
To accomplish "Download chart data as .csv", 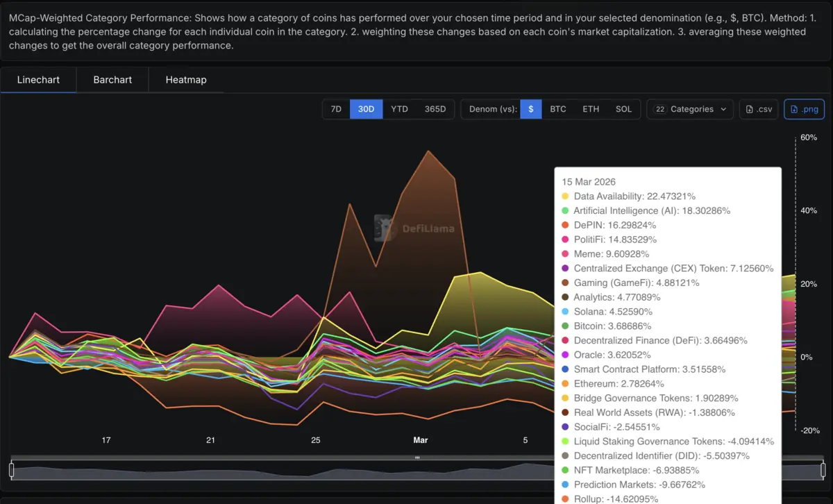I will click(x=759, y=109).
